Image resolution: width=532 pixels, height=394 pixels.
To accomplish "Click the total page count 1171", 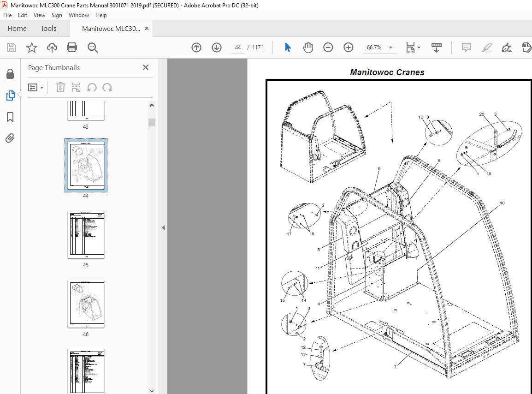I will pyautogui.click(x=258, y=48).
